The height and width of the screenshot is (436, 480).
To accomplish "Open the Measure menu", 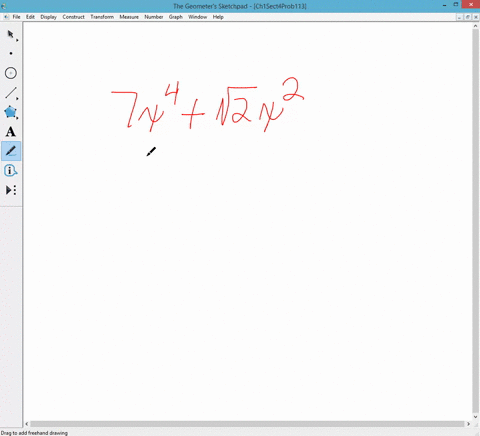I will tap(129, 17).
